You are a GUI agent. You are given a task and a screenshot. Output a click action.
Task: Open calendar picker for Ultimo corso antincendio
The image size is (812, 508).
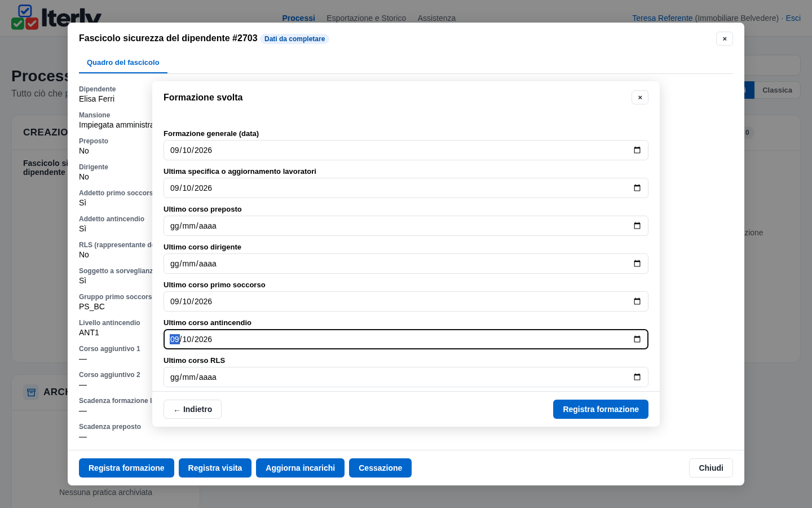point(637,339)
